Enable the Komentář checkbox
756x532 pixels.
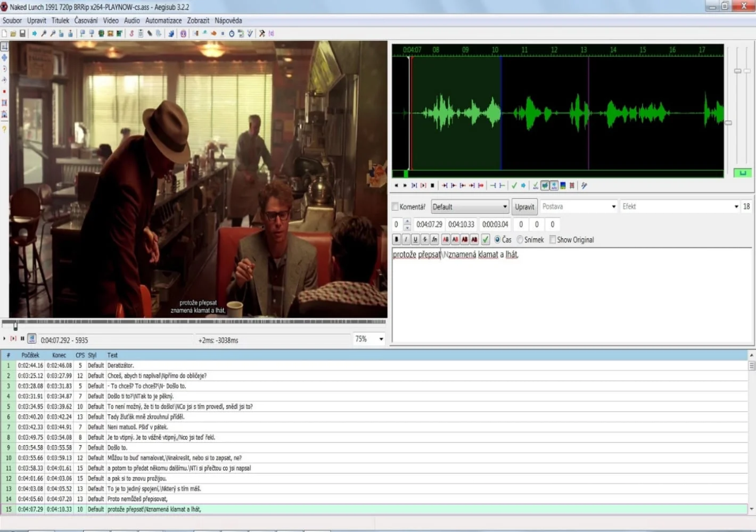point(395,207)
